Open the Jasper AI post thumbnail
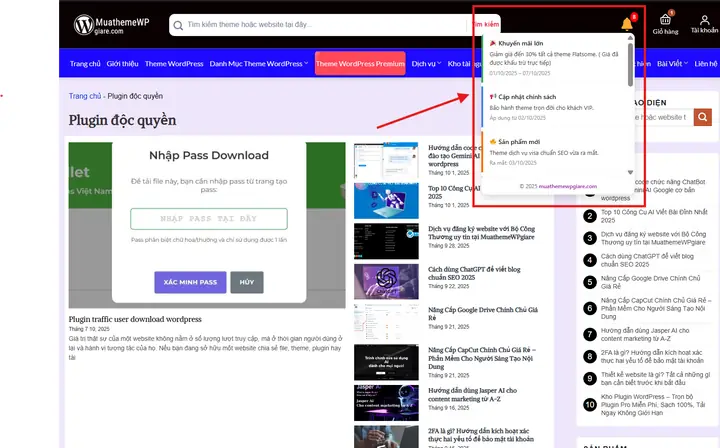Viewport: 720px width, 448px height. point(386,403)
